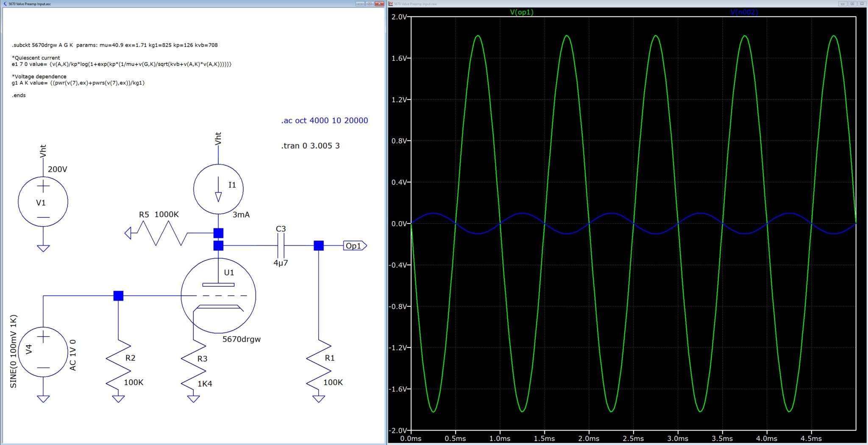
Task: Select resistor R2 symbol
Action: click(118, 365)
